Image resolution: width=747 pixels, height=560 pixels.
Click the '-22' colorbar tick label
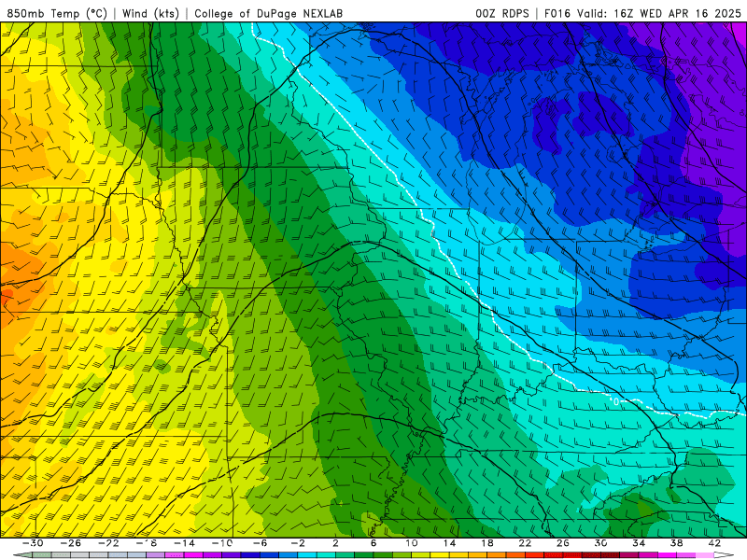click(x=108, y=543)
